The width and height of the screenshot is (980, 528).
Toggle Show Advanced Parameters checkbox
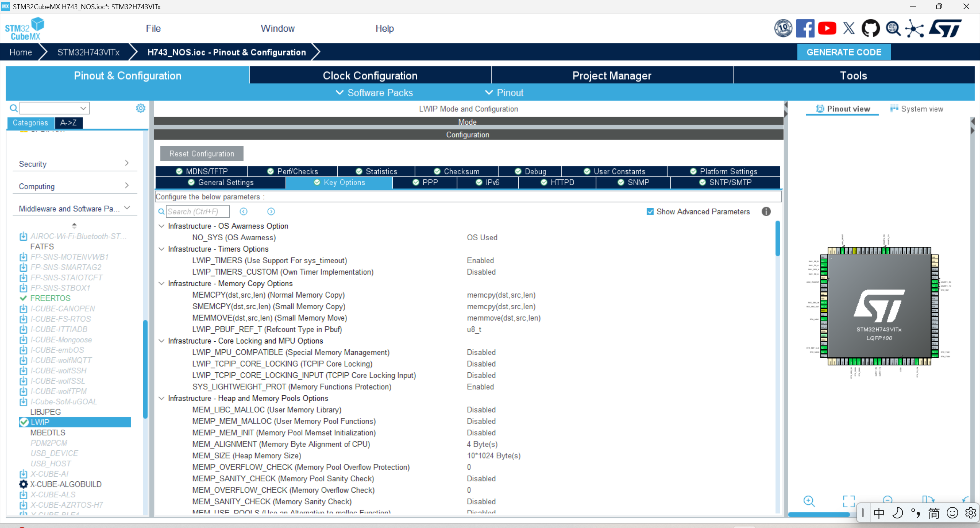point(650,212)
